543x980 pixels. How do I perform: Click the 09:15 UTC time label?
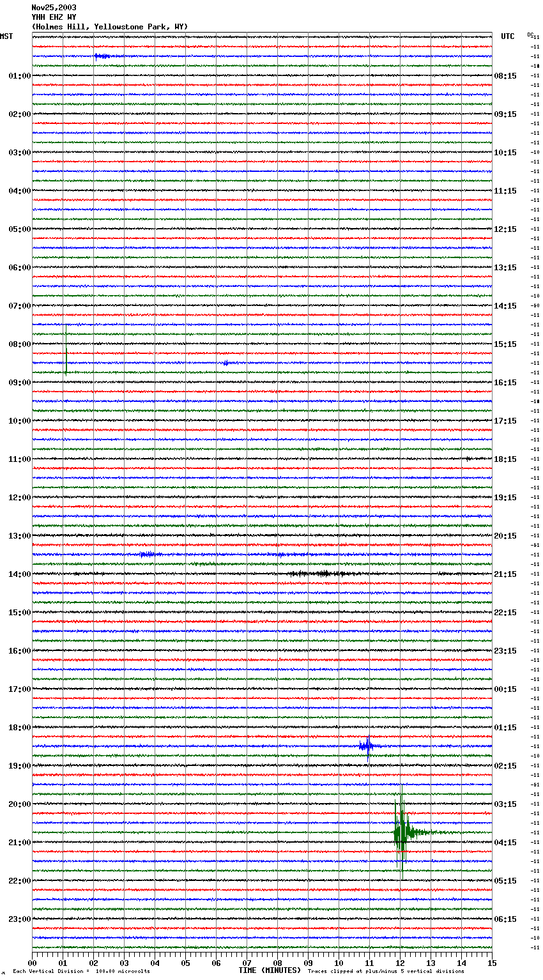click(x=505, y=114)
